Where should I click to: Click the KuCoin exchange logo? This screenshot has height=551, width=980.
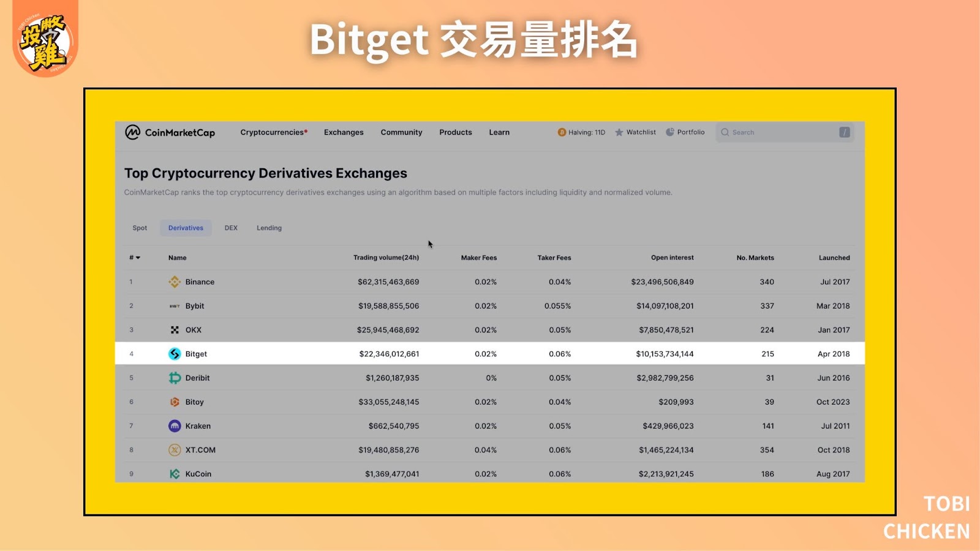[x=175, y=474]
